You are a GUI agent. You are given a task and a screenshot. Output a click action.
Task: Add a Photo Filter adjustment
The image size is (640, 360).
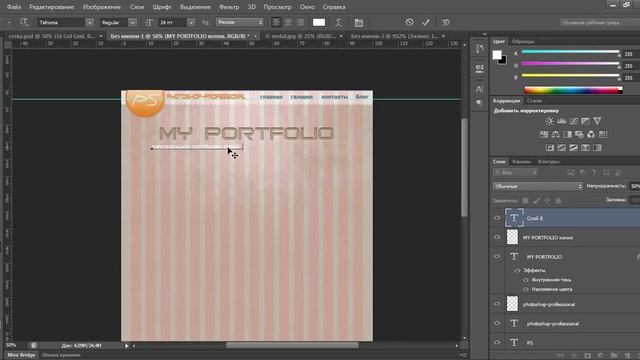tap(579, 134)
